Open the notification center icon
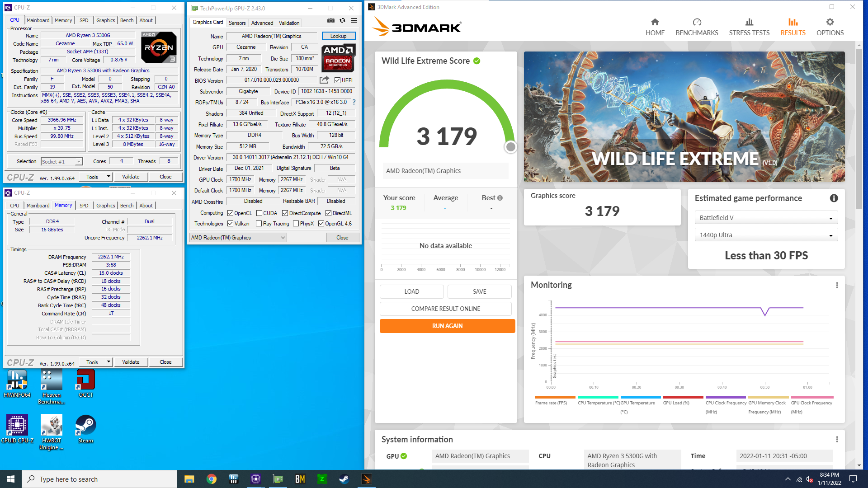868x488 pixels. [853, 479]
